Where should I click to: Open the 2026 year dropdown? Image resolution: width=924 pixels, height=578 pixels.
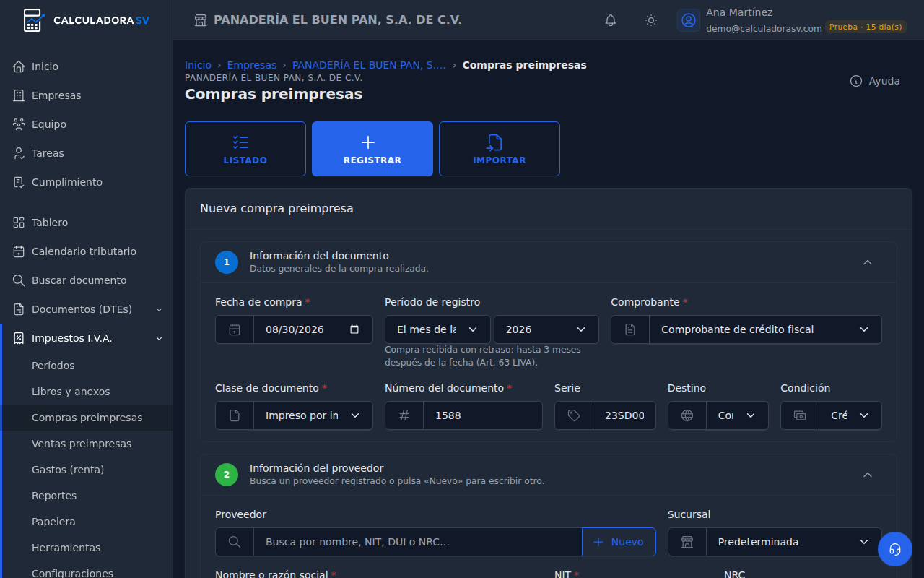point(546,329)
